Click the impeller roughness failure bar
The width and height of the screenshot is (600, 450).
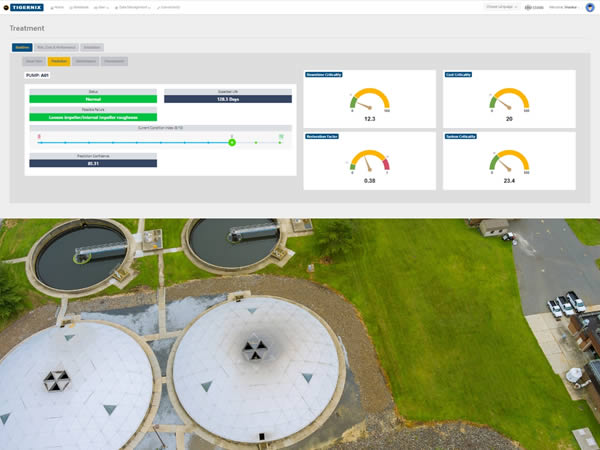93,117
